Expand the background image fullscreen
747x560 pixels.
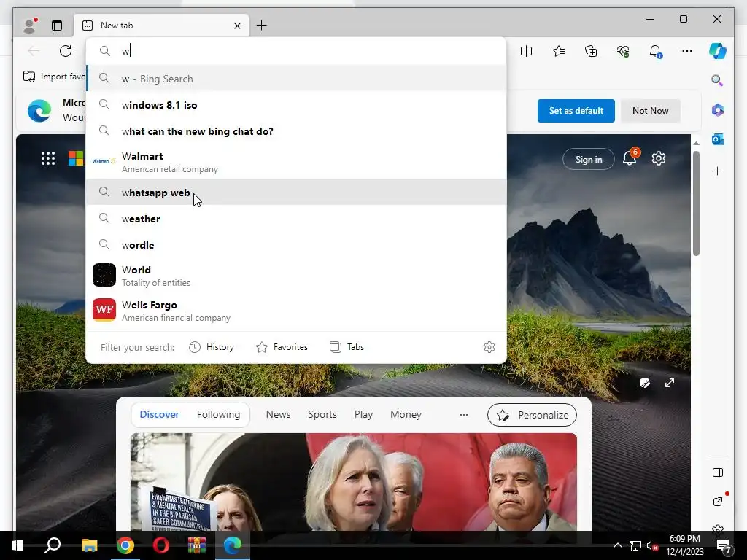click(x=670, y=383)
